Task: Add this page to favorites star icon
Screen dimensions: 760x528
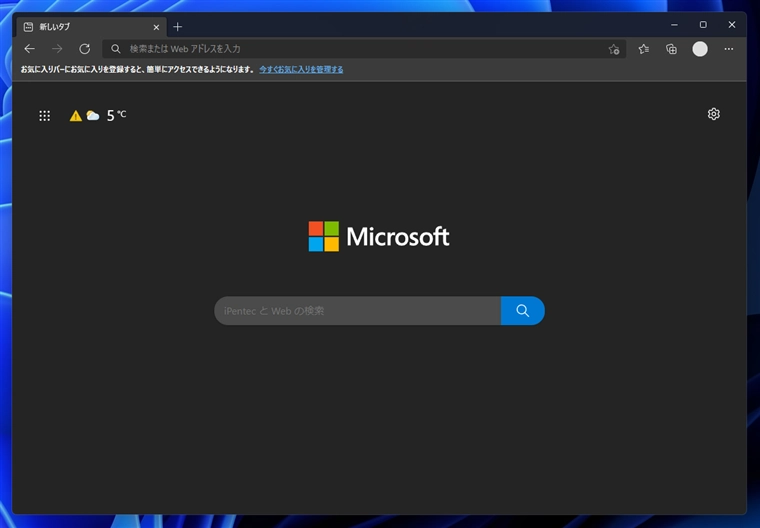Action: tap(614, 49)
